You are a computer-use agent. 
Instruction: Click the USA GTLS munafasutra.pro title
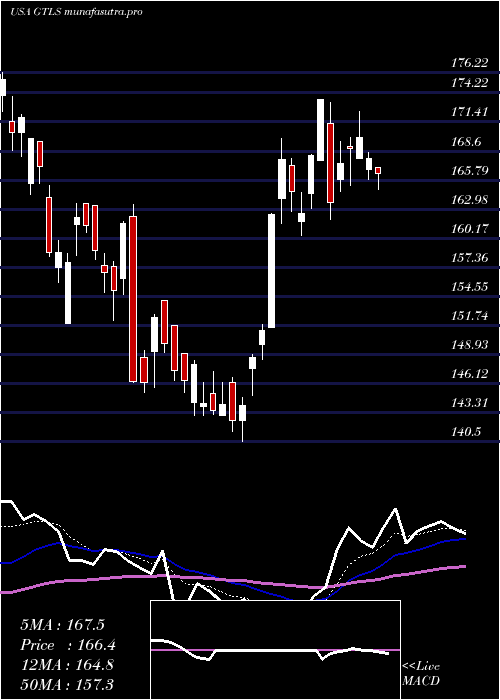pos(76,12)
